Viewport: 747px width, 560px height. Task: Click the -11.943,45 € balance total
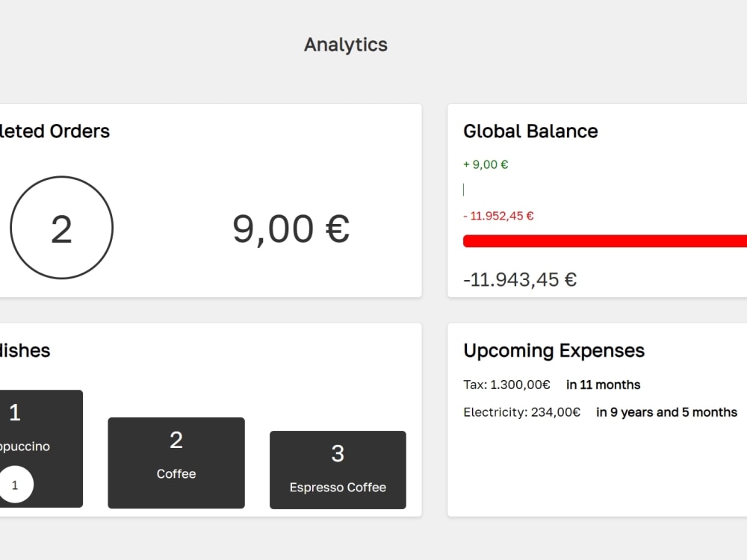coord(520,279)
